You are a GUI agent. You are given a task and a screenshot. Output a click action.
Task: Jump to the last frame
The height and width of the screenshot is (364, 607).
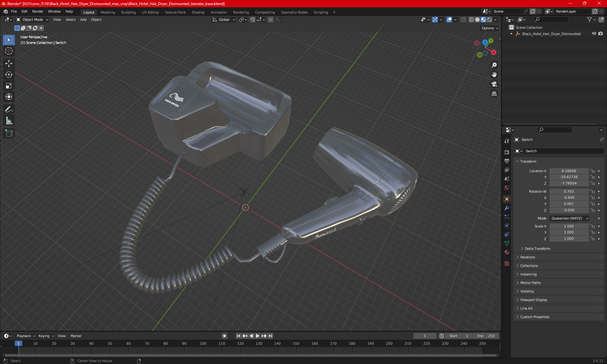(270, 336)
